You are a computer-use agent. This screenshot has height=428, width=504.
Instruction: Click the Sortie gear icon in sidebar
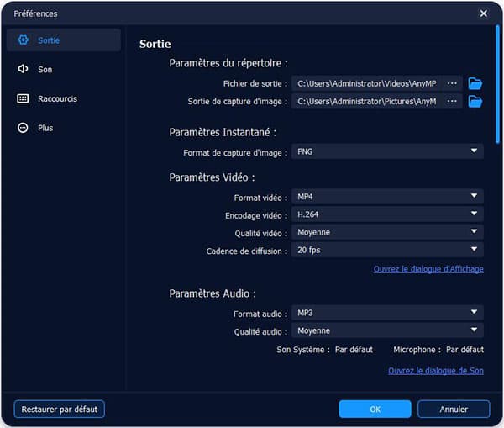23,40
